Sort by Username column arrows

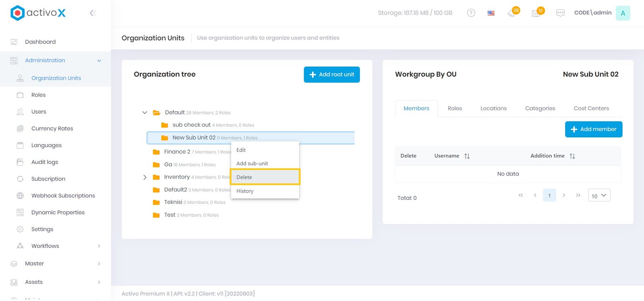pos(467,156)
